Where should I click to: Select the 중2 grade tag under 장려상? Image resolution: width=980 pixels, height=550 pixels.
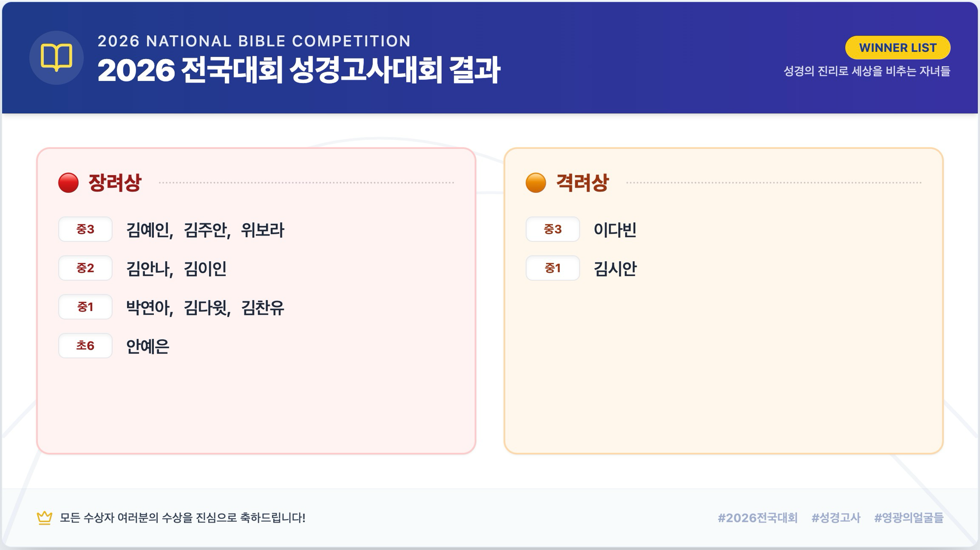click(85, 268)
